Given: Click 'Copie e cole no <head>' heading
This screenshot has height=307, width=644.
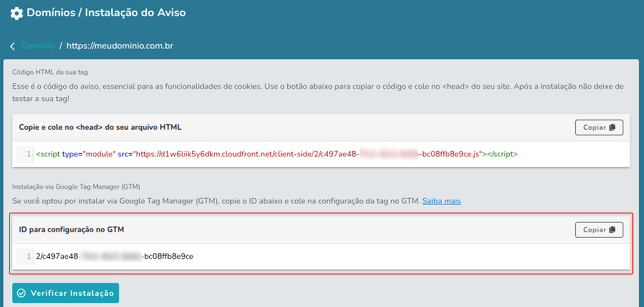Looking at the screenshot, I should click(x=100, y=127).
